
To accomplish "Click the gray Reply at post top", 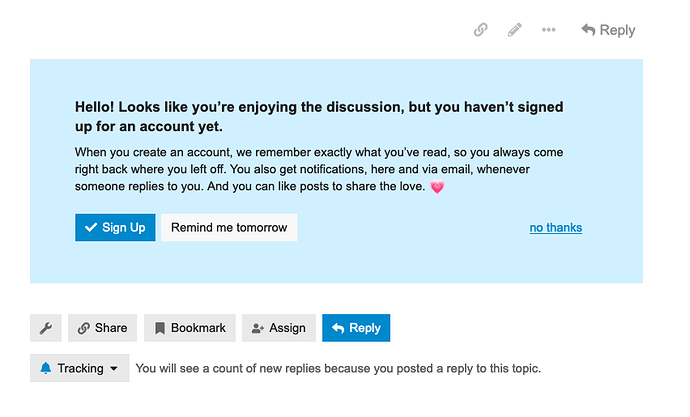I will point(608,30).
